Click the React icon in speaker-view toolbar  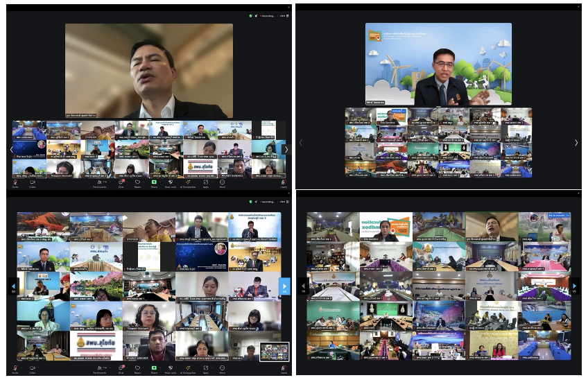pos(137,183)
